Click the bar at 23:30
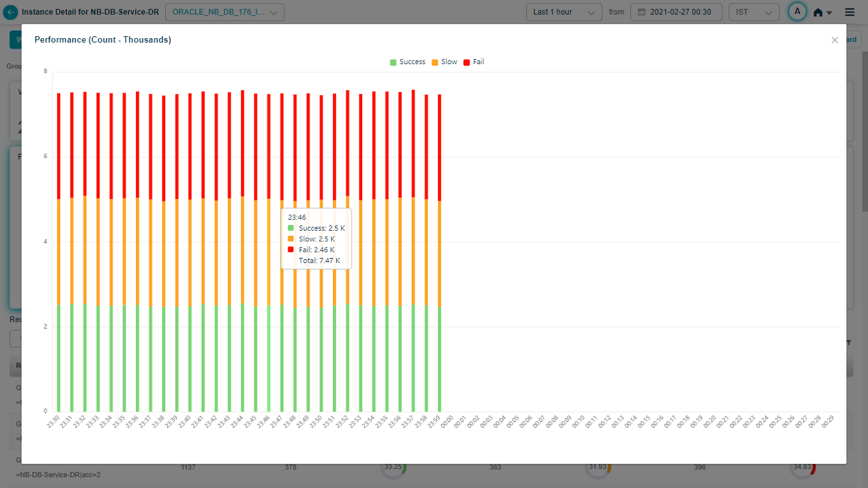 pos(58,259)
